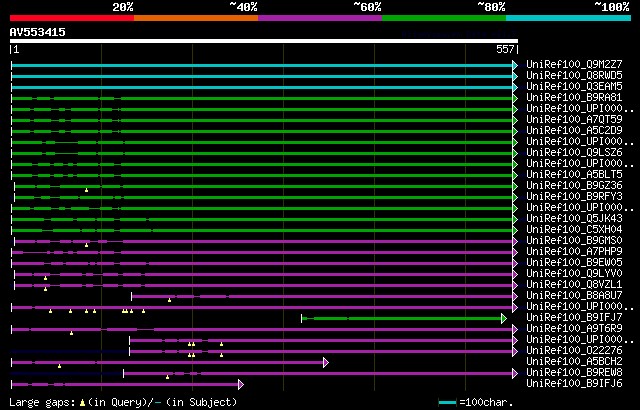
Task: Select the UniRef100_A9T6R9 label
Action: [x=574, y=329]
